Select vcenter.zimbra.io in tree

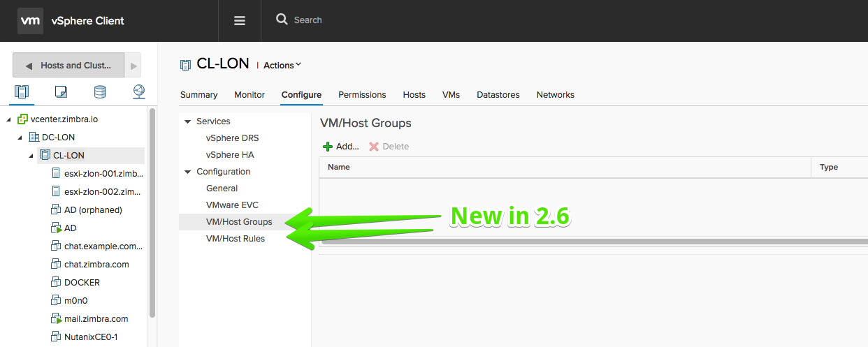click(x=64, y=119)
